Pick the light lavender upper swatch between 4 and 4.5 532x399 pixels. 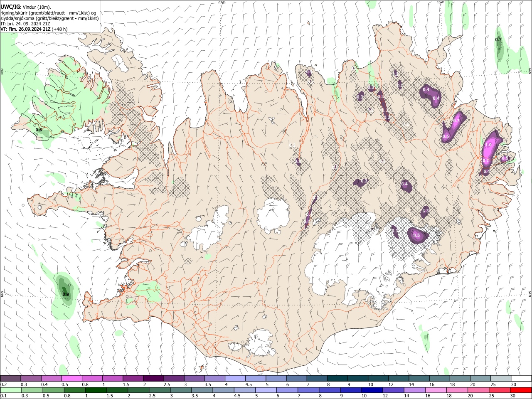click(x=235, y=379)
